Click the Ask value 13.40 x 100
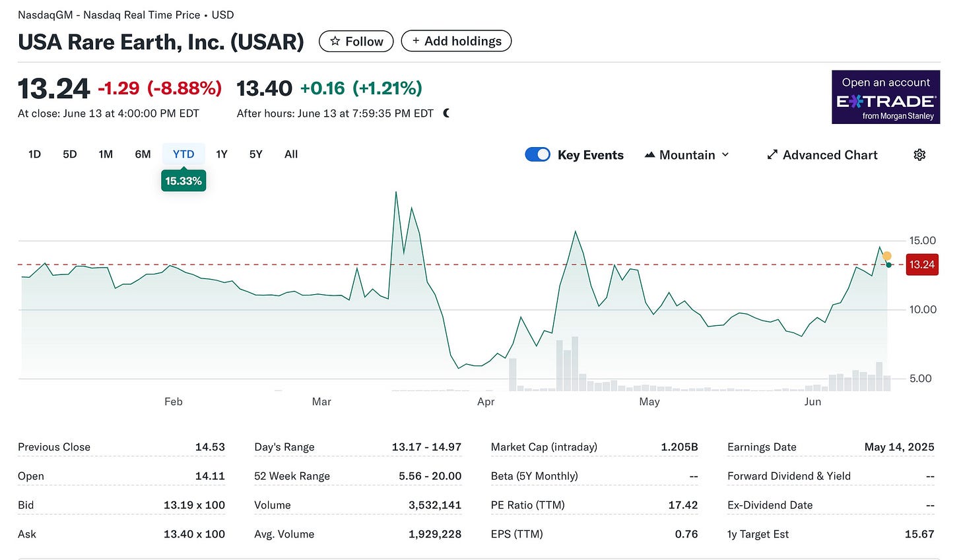 (x=194, y=534)
